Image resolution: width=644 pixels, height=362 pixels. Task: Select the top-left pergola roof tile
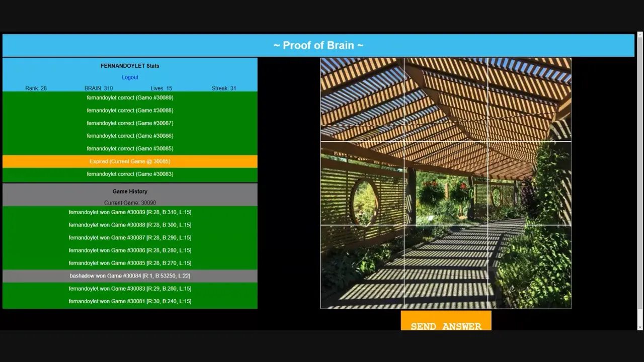362,100
